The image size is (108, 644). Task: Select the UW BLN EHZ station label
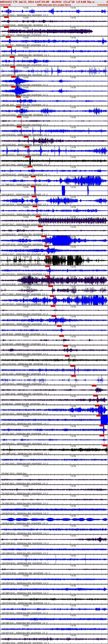point(25,523)
